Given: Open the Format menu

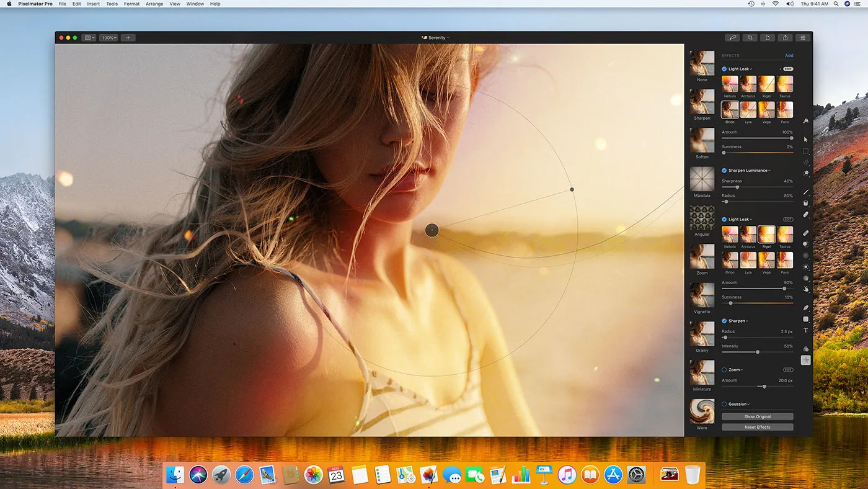Looking at the screenshot, I should coord(131,4).
